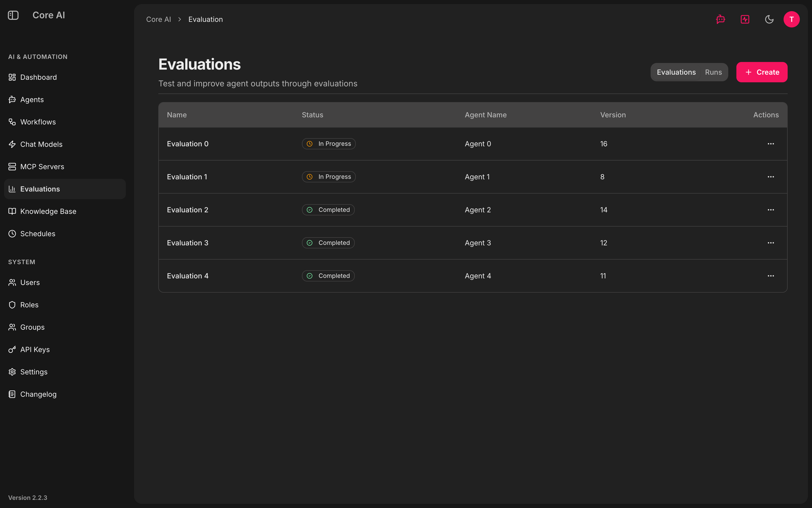
Task: Click the Workflows icon in sidebar
Action: coord(12,122)
